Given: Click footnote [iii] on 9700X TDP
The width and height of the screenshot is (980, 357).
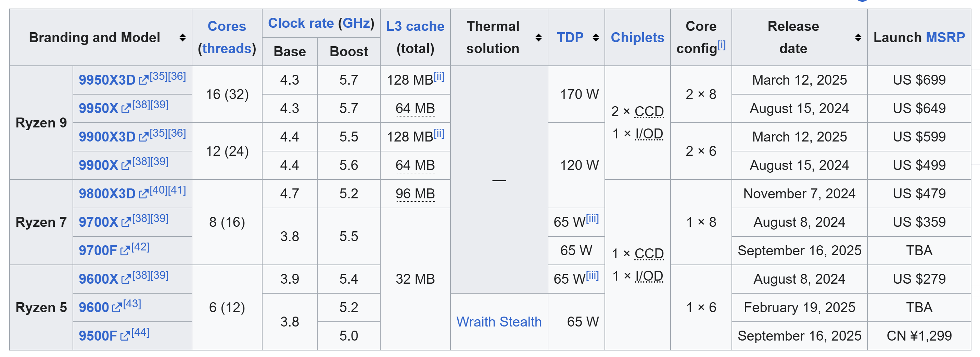Looking at the screenshot, I should coord(592,219).
